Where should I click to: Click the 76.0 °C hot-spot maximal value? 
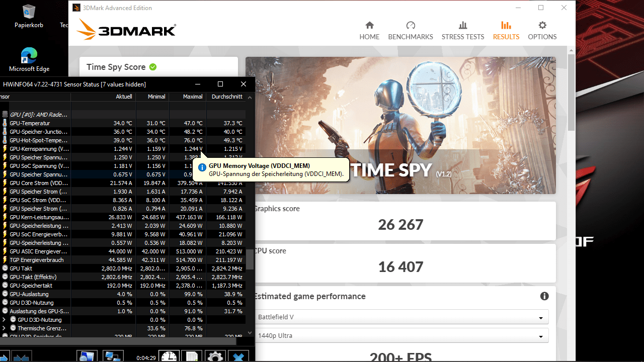pyautogui.click(x=193, y=140)
